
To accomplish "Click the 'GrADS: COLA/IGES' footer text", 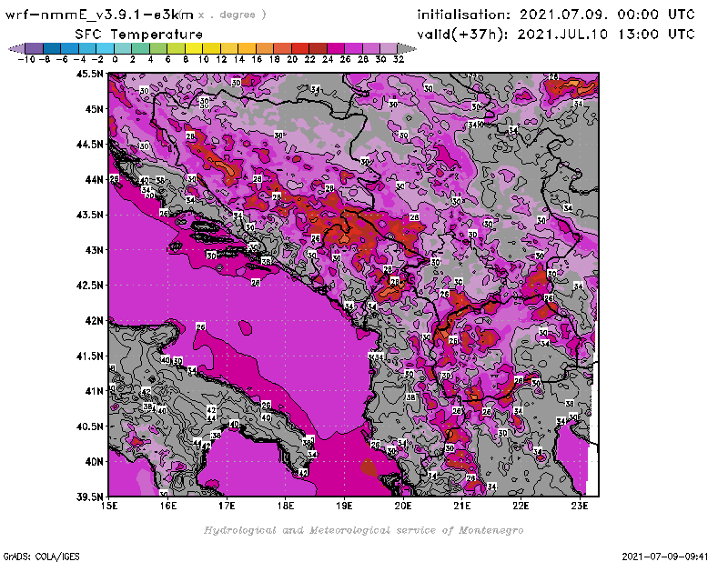I will pos(41,557).
